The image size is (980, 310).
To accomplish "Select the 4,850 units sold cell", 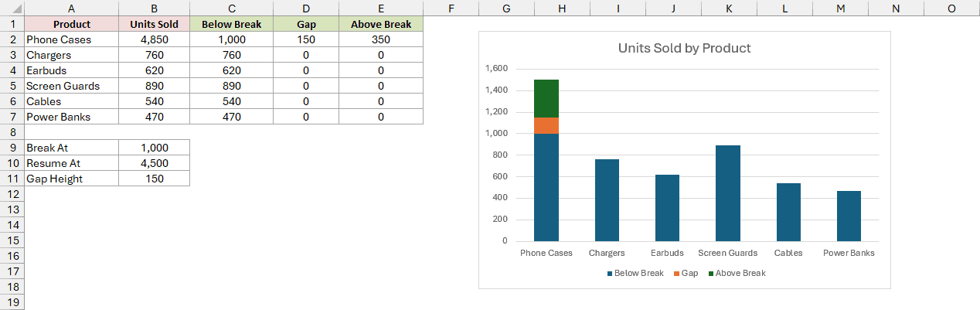I will click(x=154, y=39).
